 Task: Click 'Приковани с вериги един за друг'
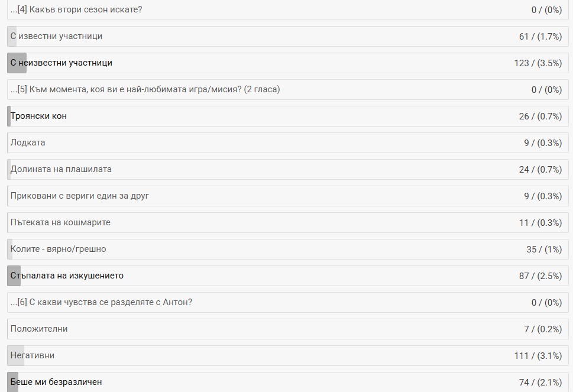pyautogui.click(x=79, y=196)
